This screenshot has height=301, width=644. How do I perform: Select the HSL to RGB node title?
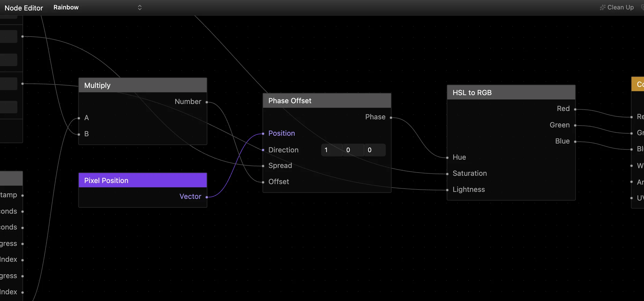tap(472, 93)
